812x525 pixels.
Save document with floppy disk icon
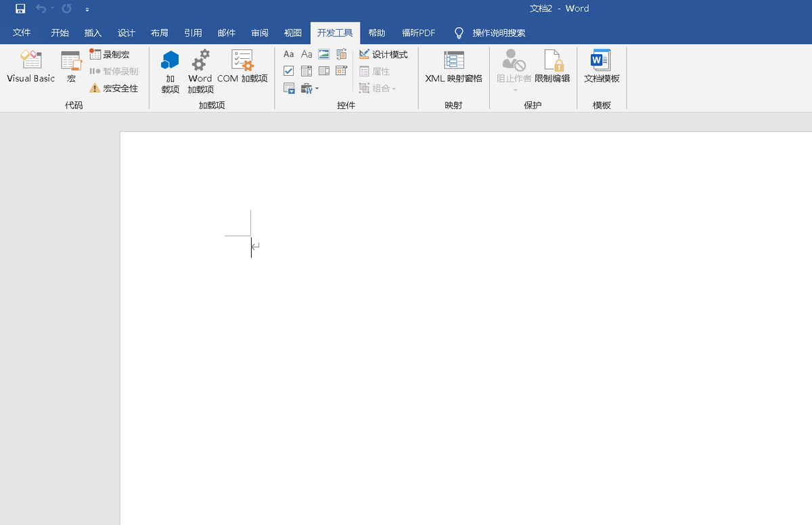pyautogui.click(x=21, y=9)
